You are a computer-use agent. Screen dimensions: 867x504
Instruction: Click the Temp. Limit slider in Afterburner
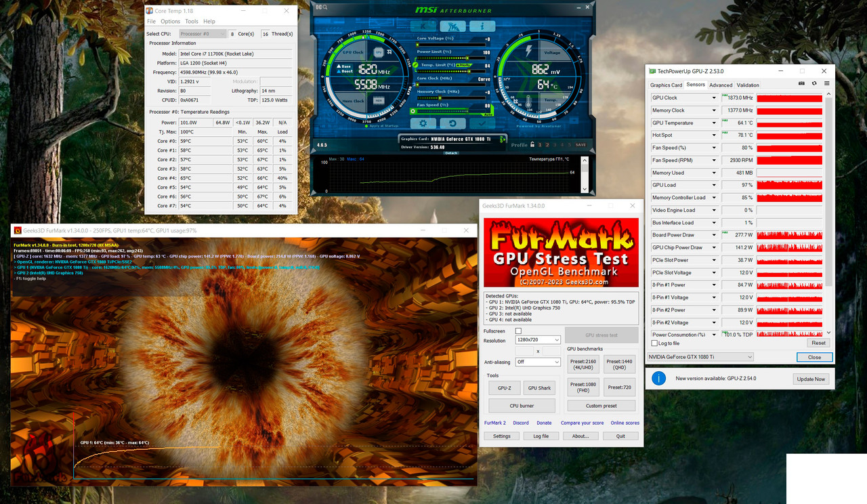[x=451, y=71]
